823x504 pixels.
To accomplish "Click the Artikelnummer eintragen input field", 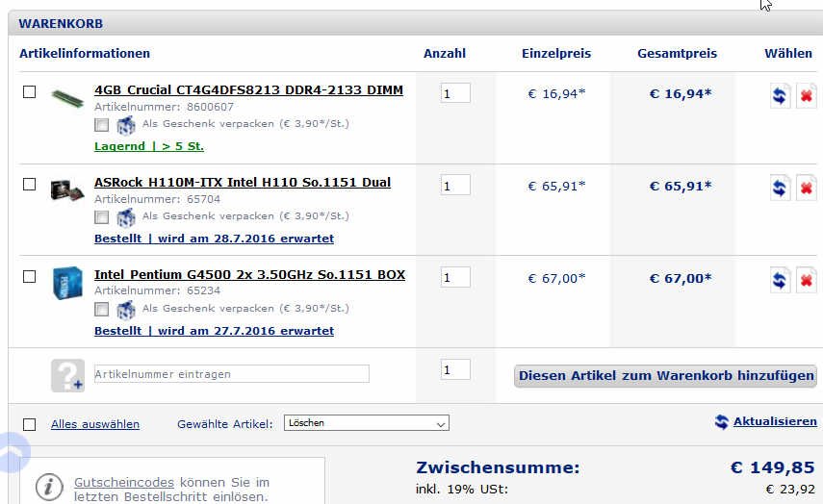I will [x=231, y=374].
